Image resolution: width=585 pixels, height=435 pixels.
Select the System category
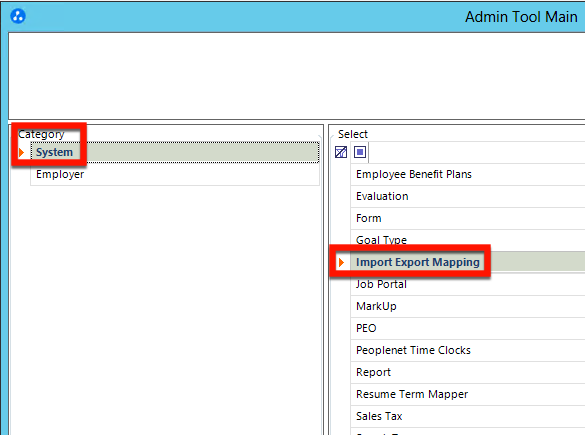[175, 152]
